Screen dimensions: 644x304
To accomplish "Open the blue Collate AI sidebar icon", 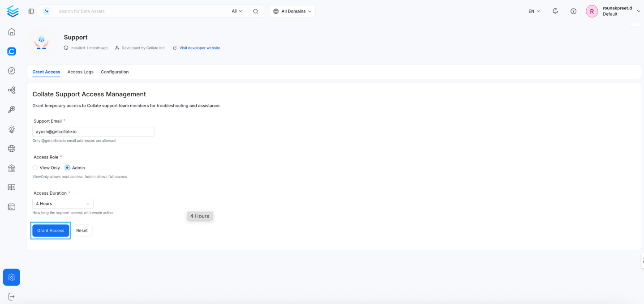I will click(12, 51).
